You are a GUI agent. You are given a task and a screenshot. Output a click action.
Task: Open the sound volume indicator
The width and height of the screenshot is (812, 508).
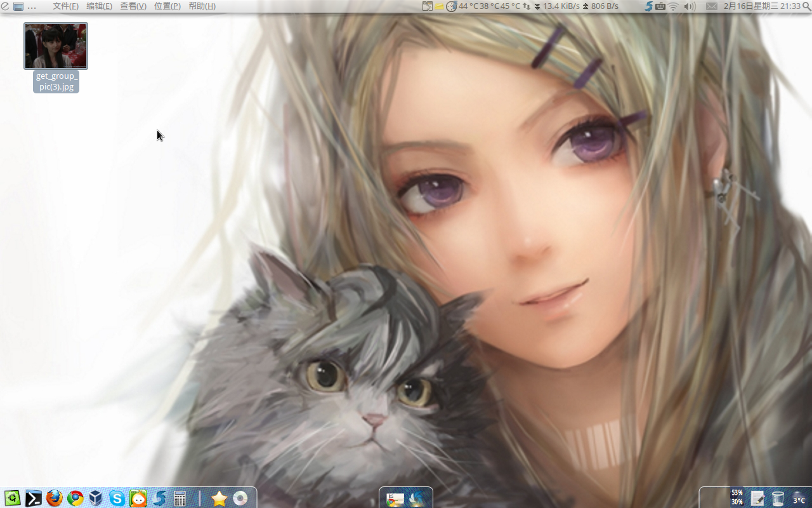click(x=690, y=6)
